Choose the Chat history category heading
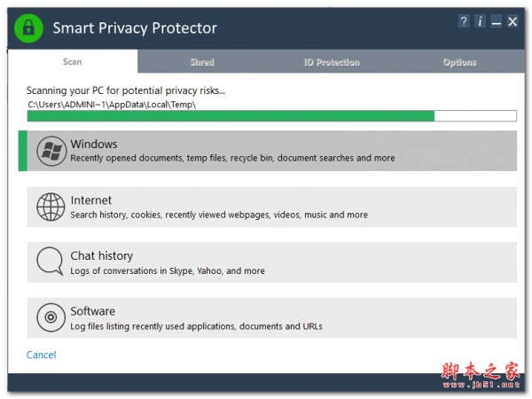Viewport: 532px width, 399px height. (x=102, y=255)
